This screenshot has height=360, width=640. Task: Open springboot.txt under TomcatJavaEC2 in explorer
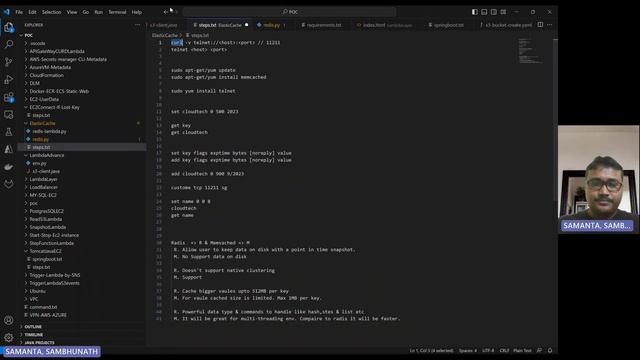point(47,259)
